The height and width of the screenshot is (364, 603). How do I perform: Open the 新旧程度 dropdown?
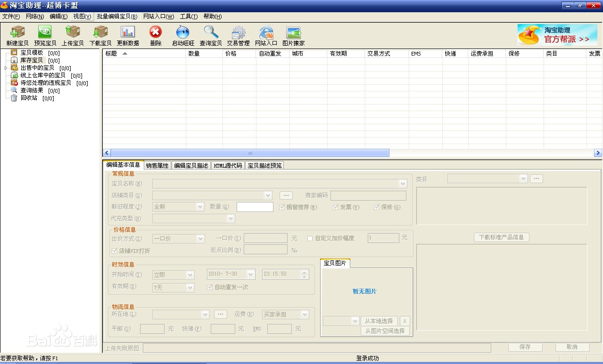coord(200,207)
